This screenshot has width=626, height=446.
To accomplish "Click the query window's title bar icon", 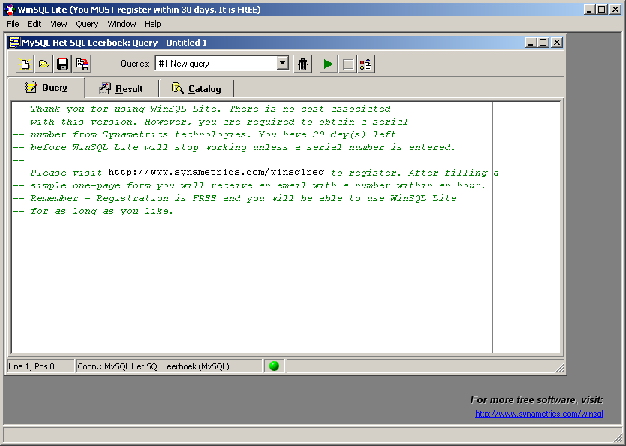I will (x=14, y=42).
